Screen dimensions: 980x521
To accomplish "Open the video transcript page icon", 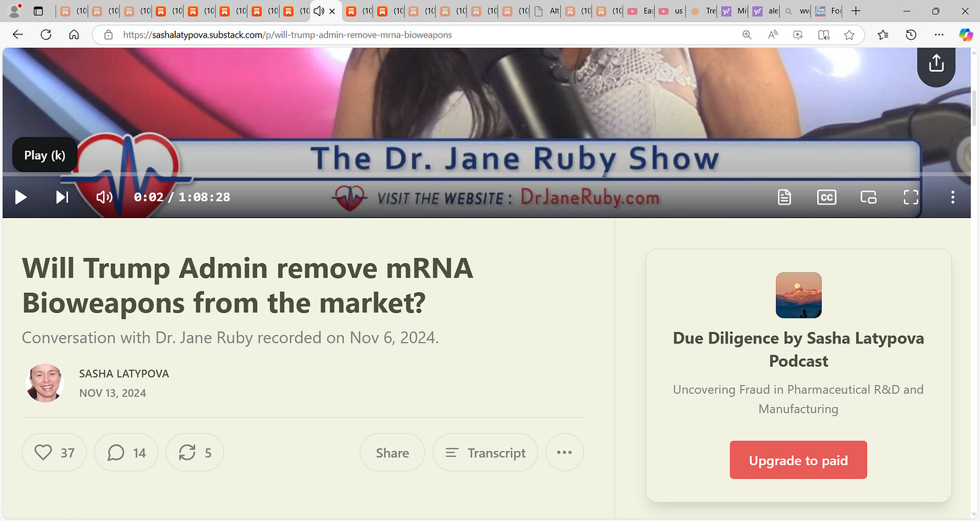I will (x=784, y=197).
